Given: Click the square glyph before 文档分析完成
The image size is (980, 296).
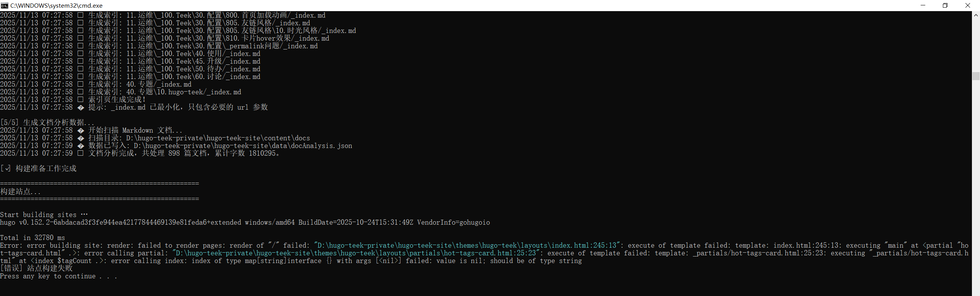Looking at the screenshot, I should tap(80, 153).
